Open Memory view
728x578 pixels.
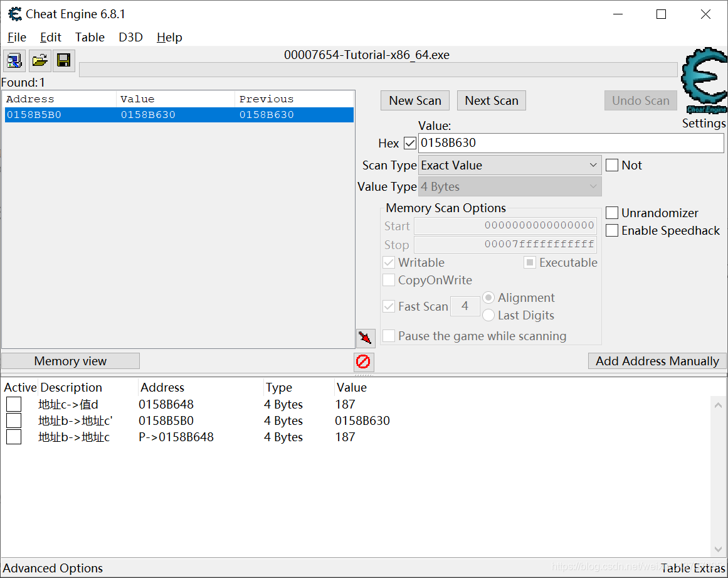point(71,361)
